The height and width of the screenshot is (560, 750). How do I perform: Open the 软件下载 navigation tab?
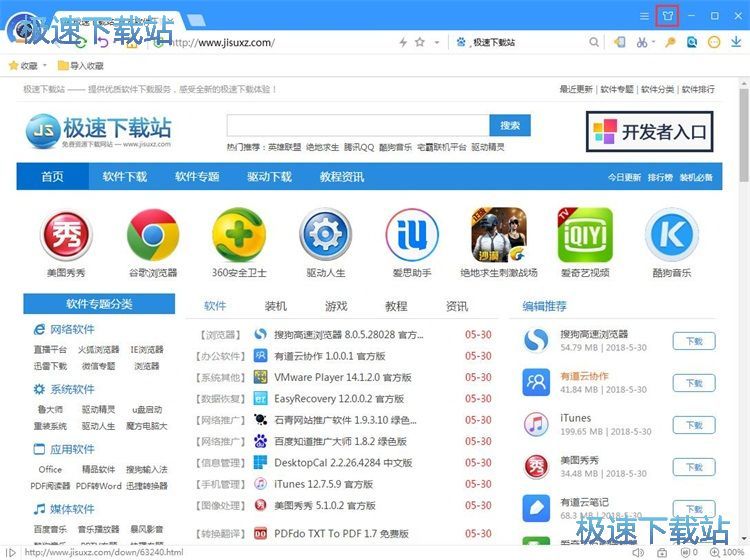pos(125,176)
